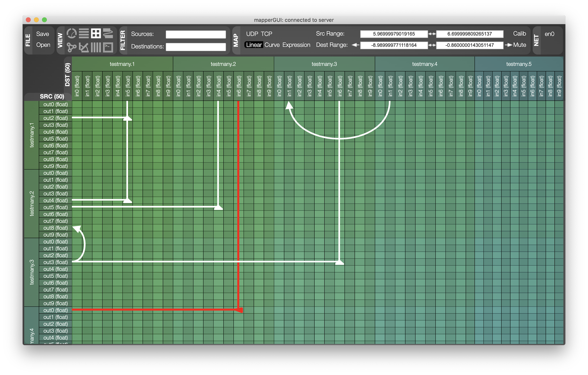Switch map mode to Expression
The height and width of the screenshot is (375, 588).
point(296,45)
